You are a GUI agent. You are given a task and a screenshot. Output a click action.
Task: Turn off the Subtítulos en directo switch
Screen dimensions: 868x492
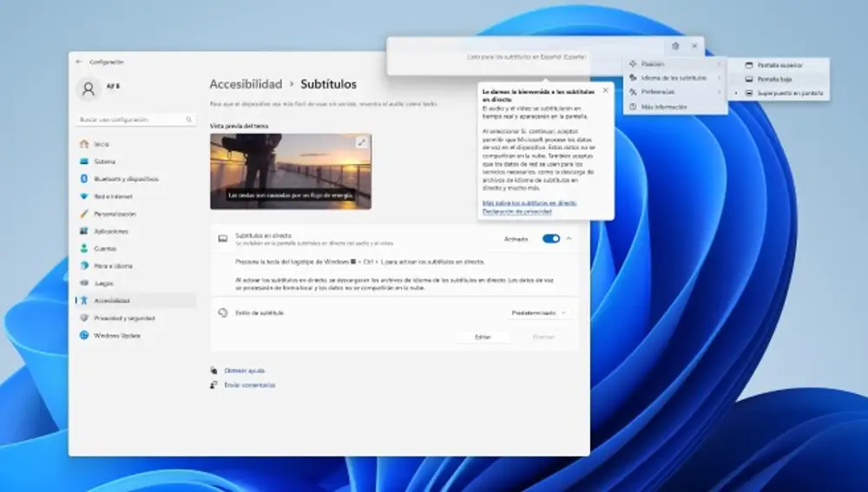click(x=551, y=239)
